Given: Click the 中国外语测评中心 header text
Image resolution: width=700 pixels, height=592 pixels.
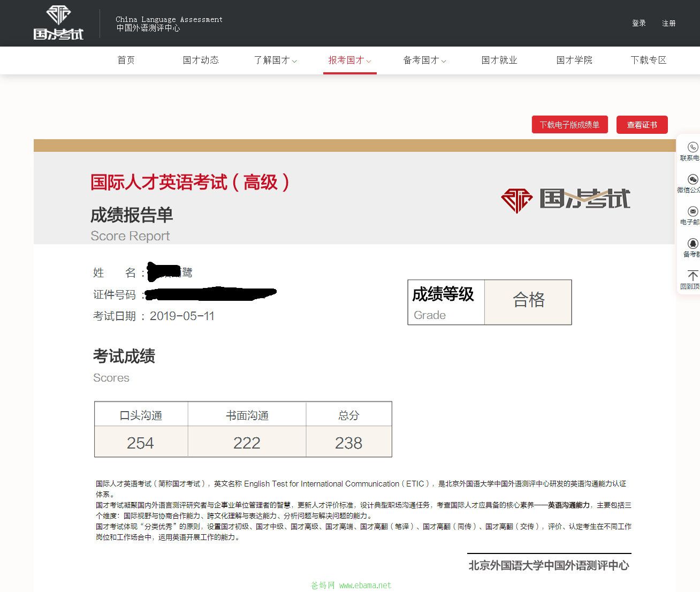Looking at the screenshot, I should pos(148,28).
